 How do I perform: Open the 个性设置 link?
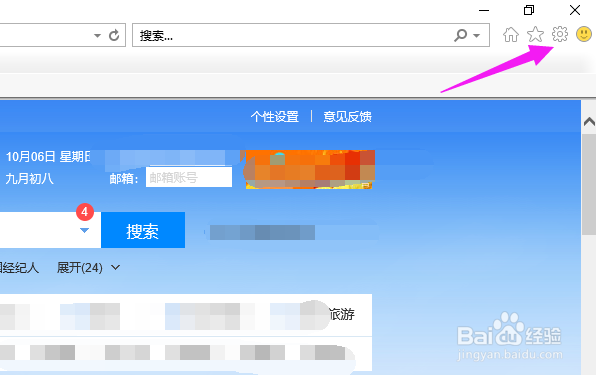[274, 116]
